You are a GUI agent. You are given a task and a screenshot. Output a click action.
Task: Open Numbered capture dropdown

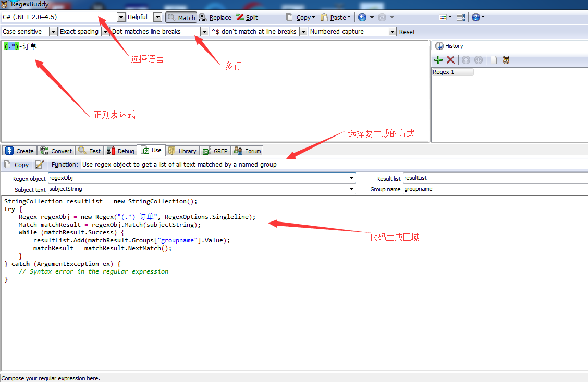[x=392, y=31]
